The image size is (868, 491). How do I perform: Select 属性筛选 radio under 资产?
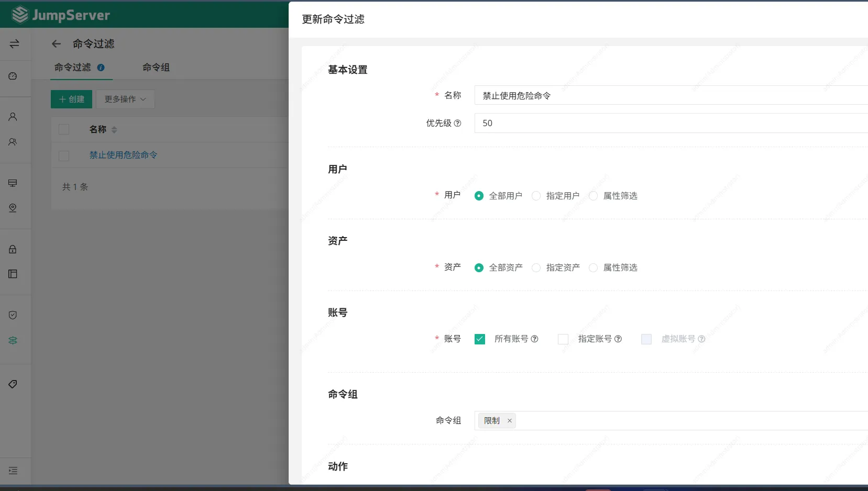(593, 267)
